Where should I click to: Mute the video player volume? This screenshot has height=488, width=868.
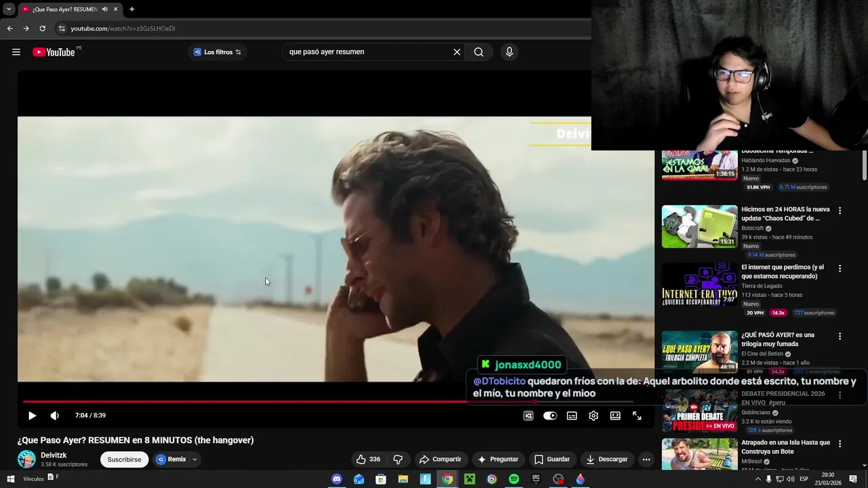[x=55, y=415]
